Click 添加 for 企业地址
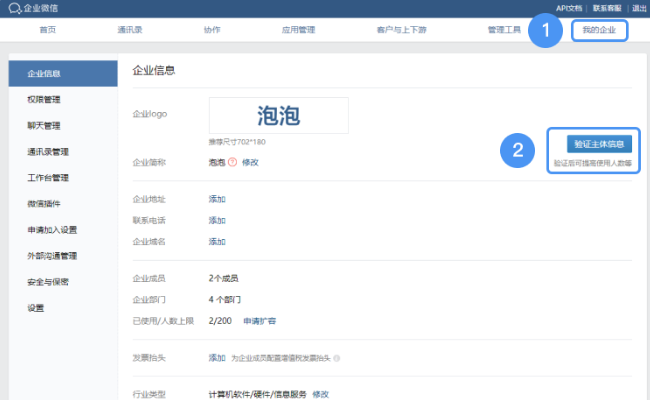 pyautogui.click(x=217, y=199)
